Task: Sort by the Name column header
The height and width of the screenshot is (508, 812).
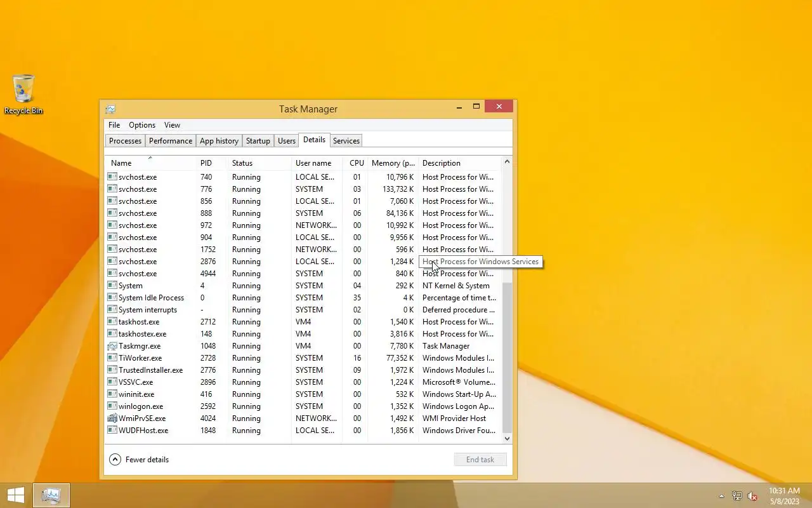Action: (150, 163)
